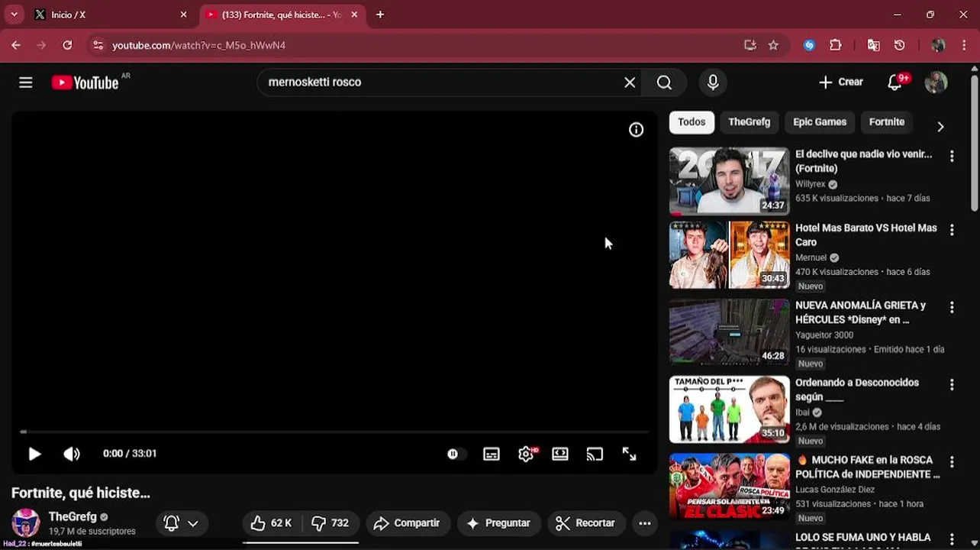980x550 pixels.
Task: Open the Chrome three-dot menu
Action: coord(964,45)
